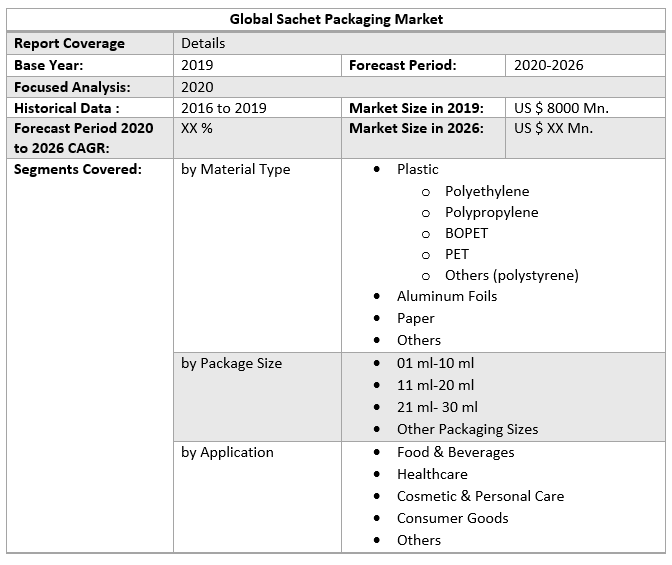The width and height of the screenshot is (672, 565).
Task: Click the CAGR value XX %
Action: [197, 129]
